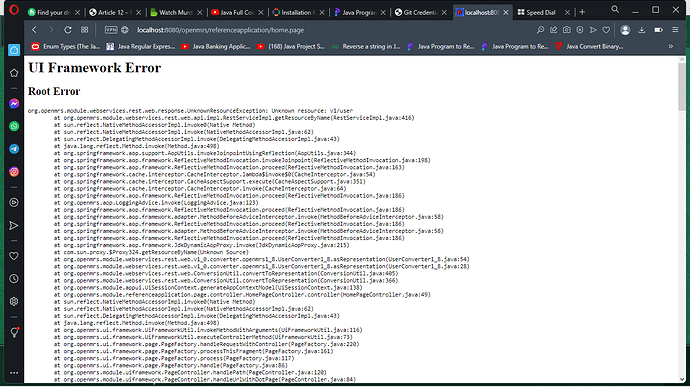The image size is (690, 387).
Task: Open Java Banking Application bookmark
Action: pyautogui.click(x=216, y=46)
